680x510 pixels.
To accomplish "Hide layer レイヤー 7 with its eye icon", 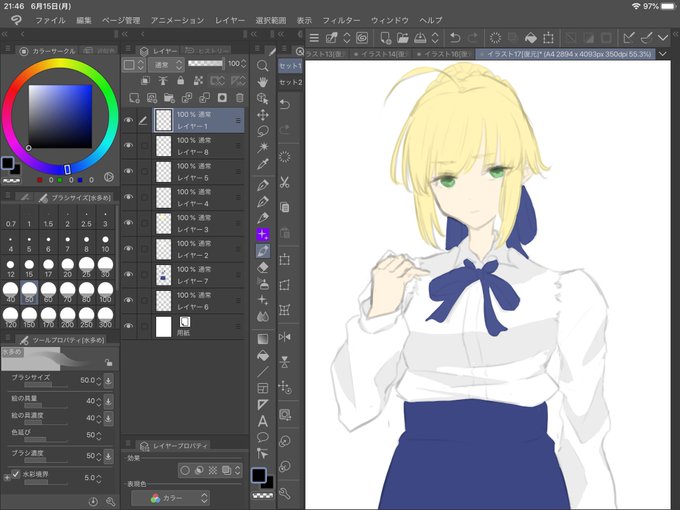I will coord(128,275).
